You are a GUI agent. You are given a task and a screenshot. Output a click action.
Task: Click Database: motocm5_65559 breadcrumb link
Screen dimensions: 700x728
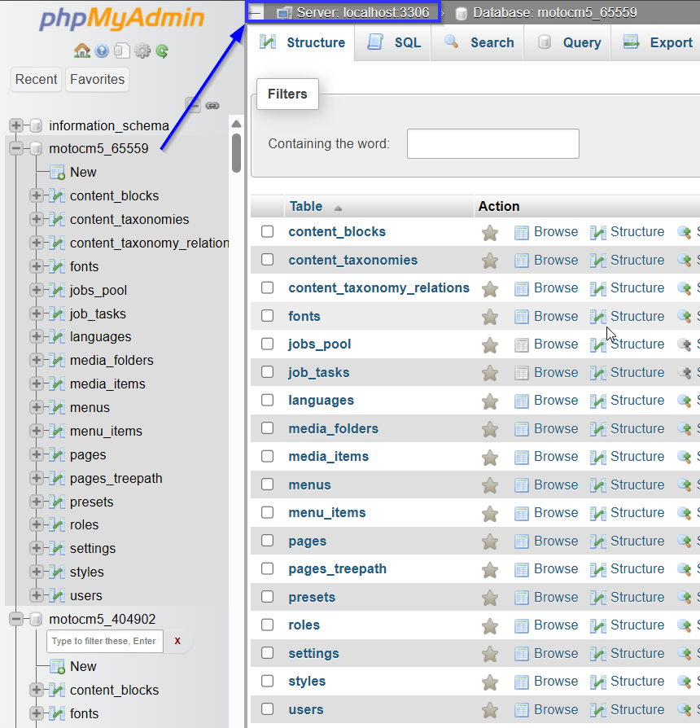click(x=554, y=12)
